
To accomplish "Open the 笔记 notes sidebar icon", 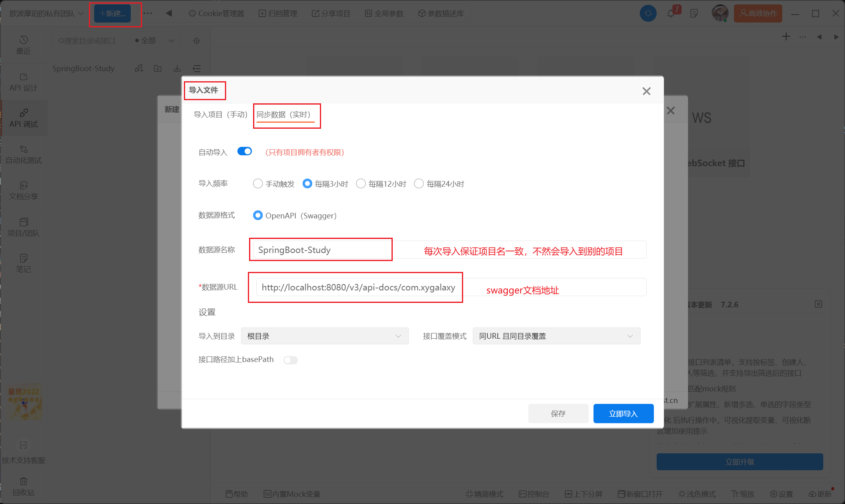I will tap(23, 263).
